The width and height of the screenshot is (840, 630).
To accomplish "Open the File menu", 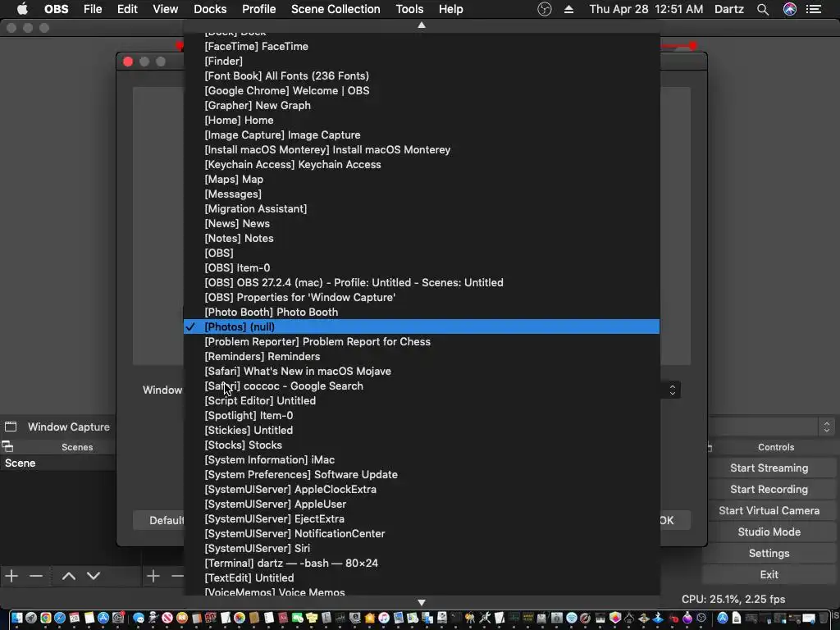I will tap(93, 9).
